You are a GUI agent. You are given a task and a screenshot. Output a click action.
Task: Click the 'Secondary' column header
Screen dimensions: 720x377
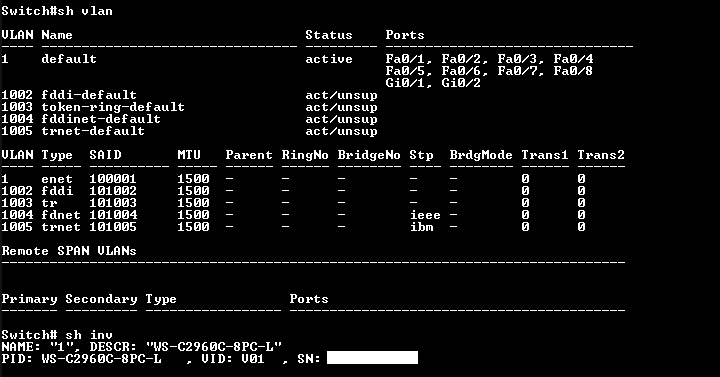(101, 299)
